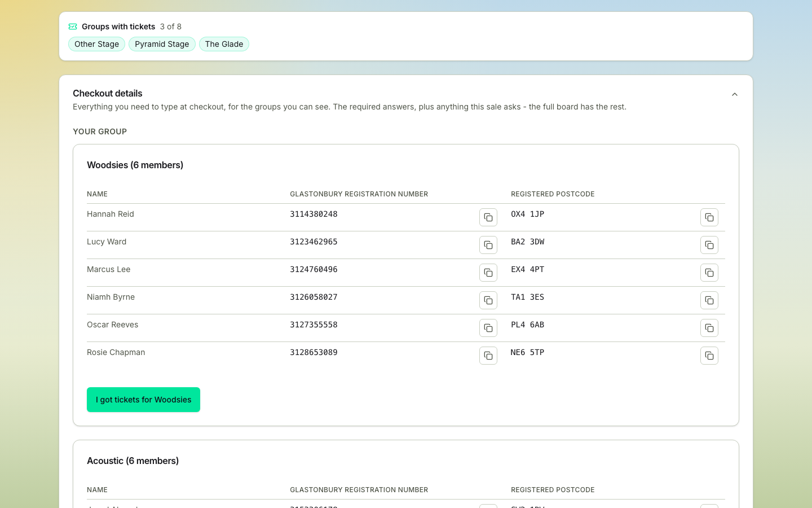
Task: Copy Hannah Reid's postcode OX4 1JP
Action: (x=709, y=217)
